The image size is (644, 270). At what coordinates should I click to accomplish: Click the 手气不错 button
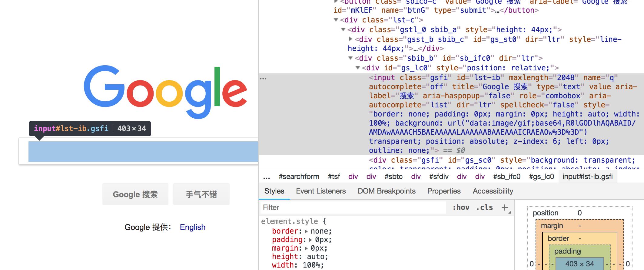pyautogui.click(x=201, y=194)
